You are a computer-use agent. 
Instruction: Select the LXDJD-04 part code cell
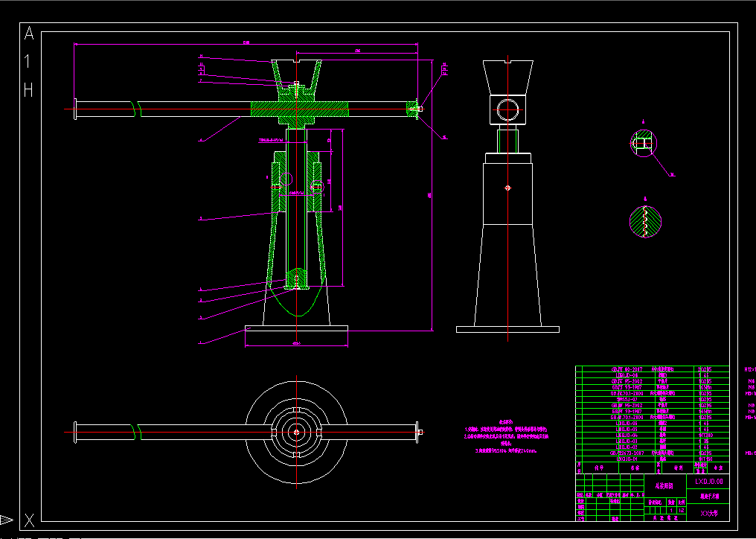pos(627,436)
